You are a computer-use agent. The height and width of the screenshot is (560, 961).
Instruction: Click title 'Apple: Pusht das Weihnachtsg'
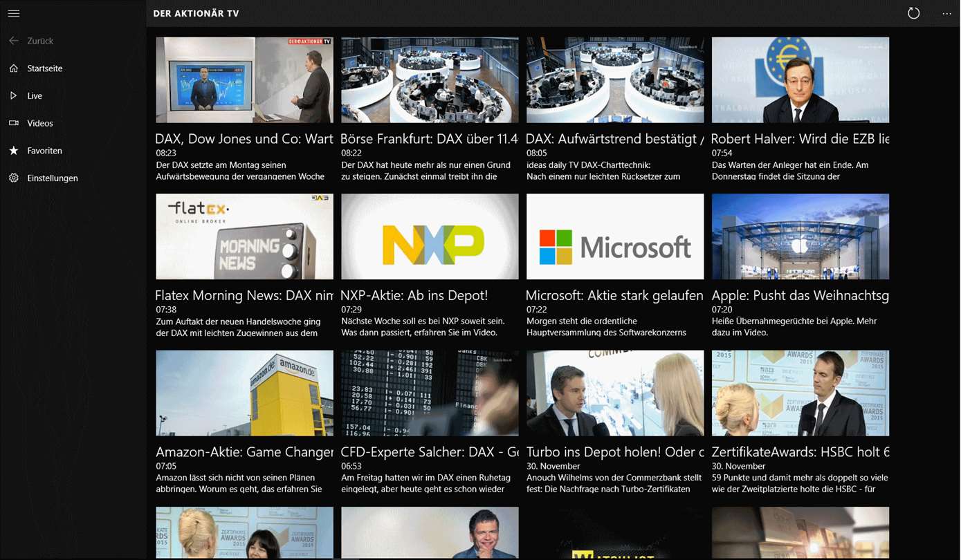point(800,295)
